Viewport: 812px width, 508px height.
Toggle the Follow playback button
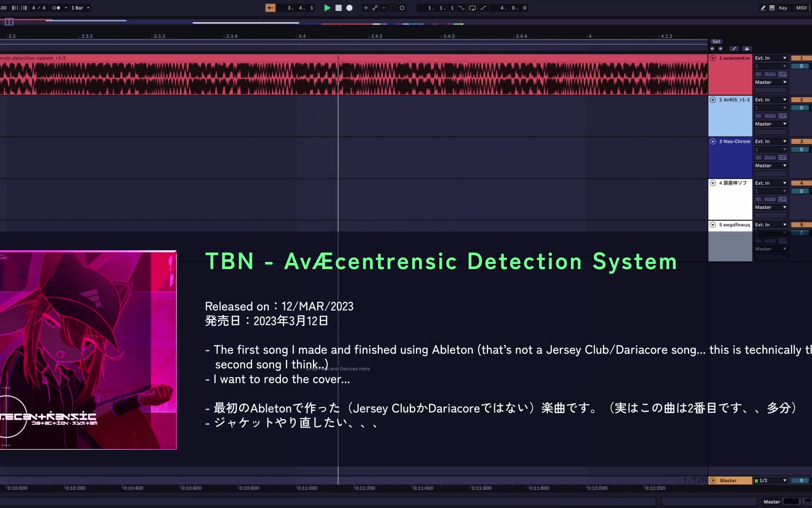coord(270,8)
